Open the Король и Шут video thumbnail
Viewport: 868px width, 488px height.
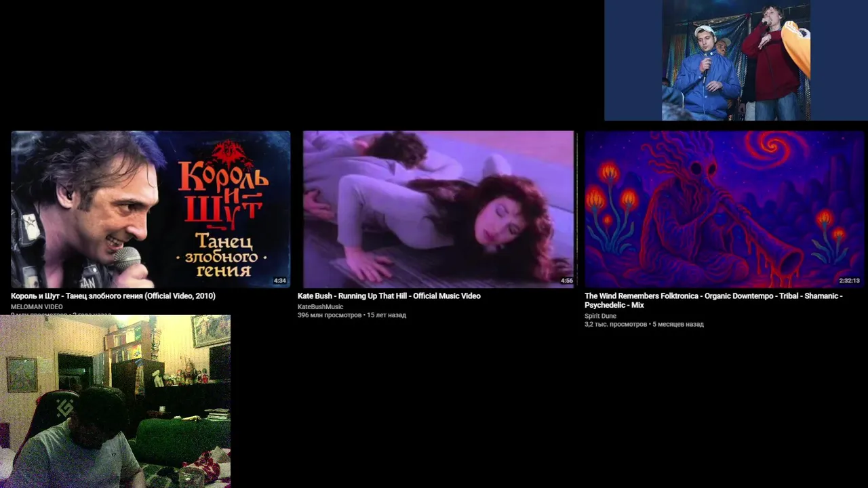(x=151, y=209)
